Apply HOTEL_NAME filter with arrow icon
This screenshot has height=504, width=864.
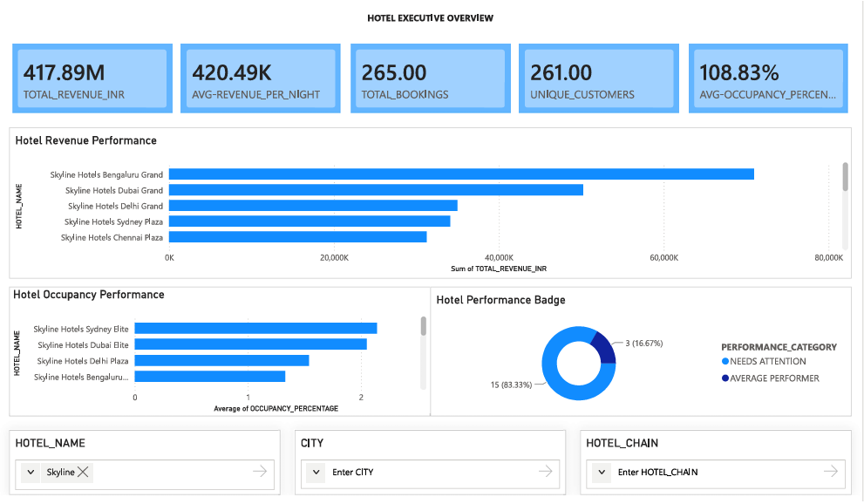pyautogui.click(x=260, y=471)
